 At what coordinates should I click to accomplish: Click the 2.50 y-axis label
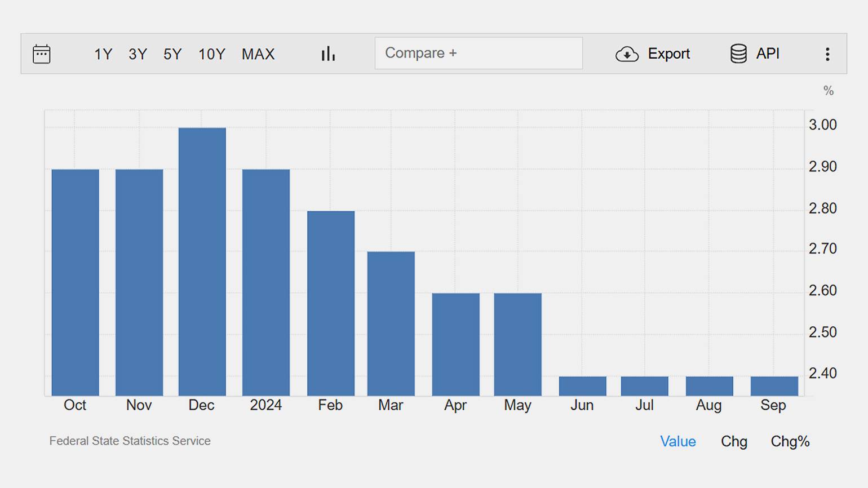pos(823,332)
